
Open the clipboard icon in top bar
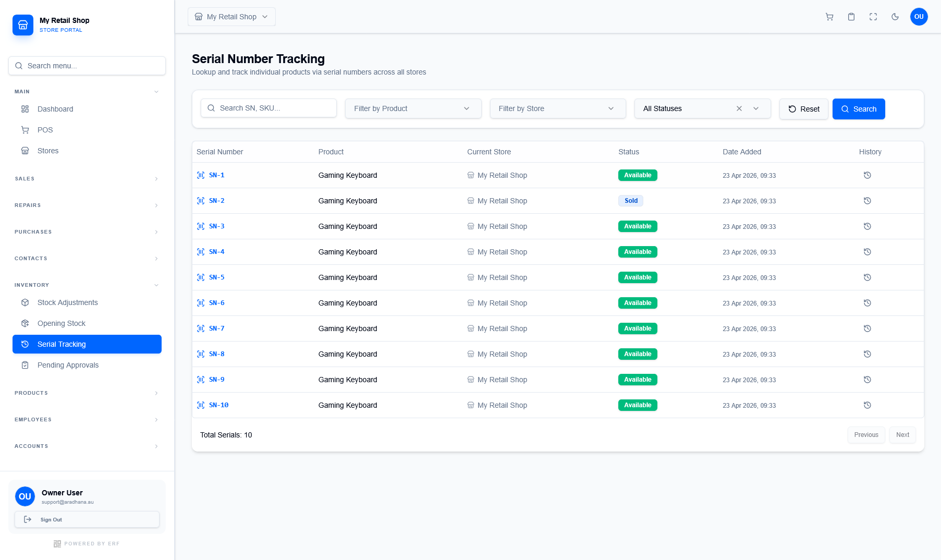(851, 17)
